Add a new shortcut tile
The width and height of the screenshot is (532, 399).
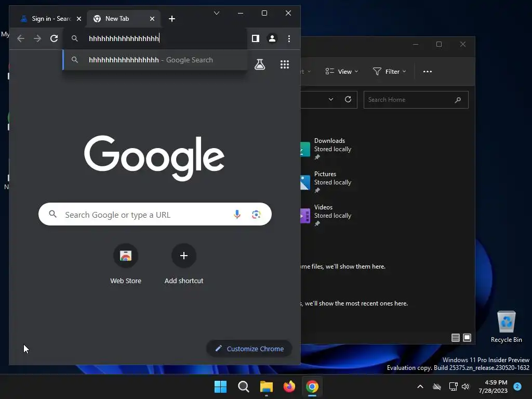click(x=184, y=264)
